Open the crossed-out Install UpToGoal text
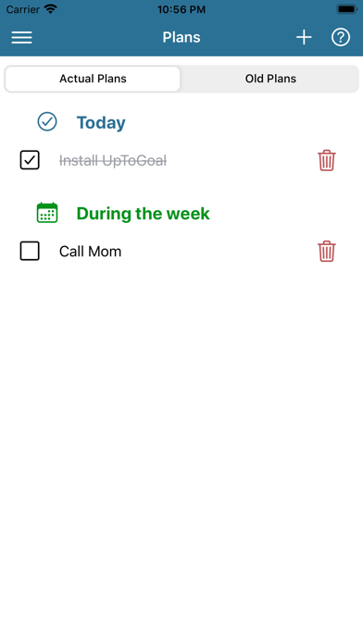 tap(113, 161)
